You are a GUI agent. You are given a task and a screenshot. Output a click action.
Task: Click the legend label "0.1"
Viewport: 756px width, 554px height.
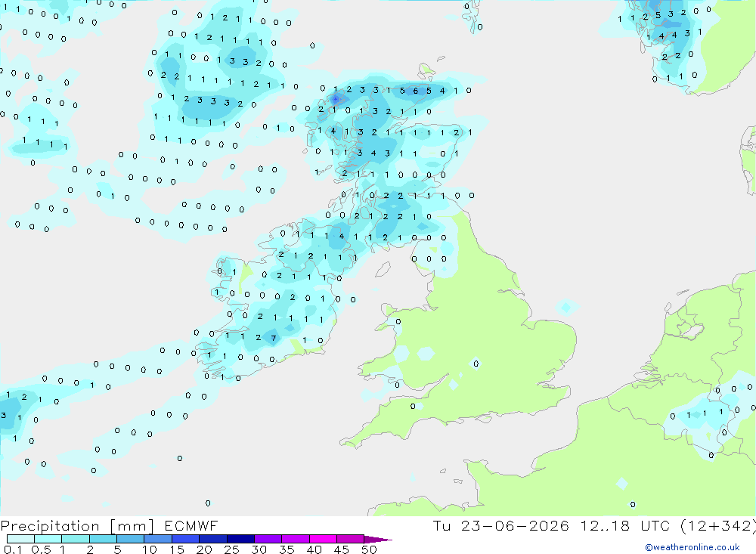pos(13,549)
